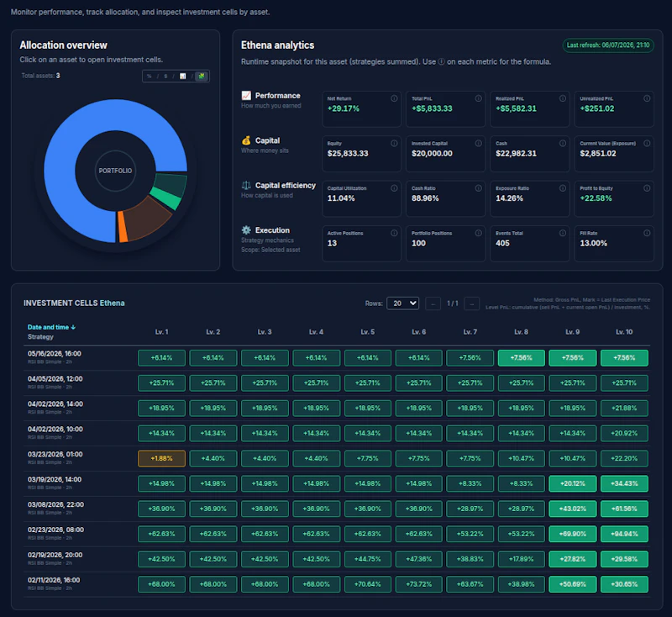Go to next page of investment cells
Viewport: 672px width, 617px height.
click(x=471, y=303)
